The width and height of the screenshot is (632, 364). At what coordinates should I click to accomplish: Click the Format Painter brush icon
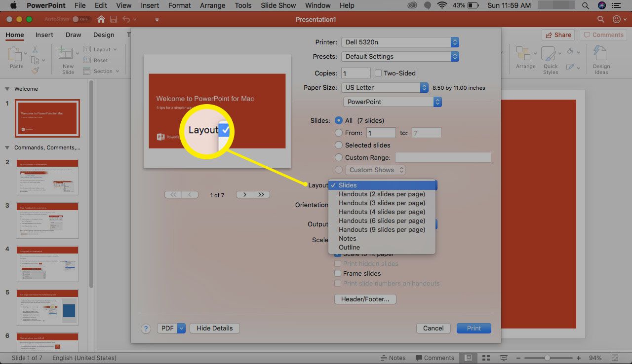pos(35,71)
